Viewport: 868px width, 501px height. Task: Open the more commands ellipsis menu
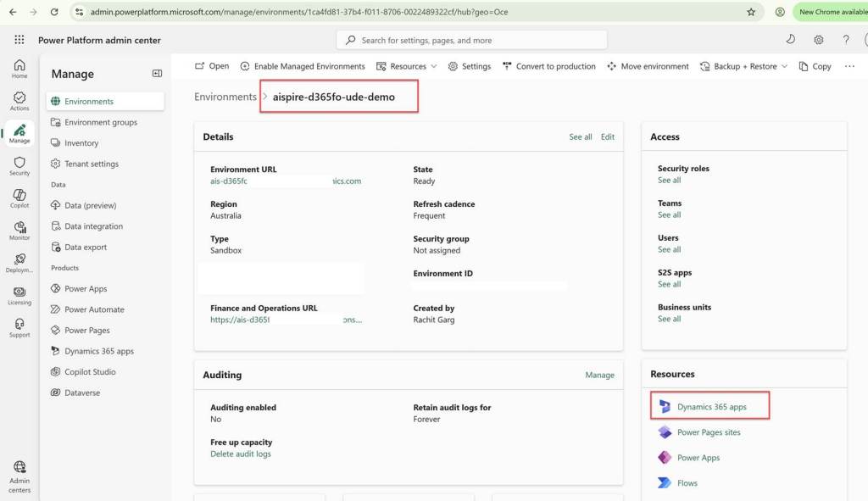849,66
